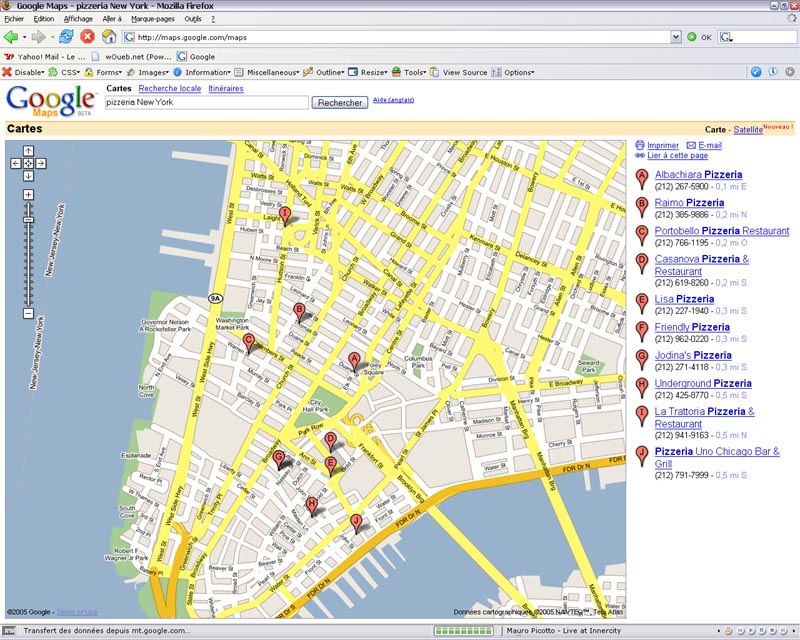
Task: Pan the map down with arrow
Action: (x=29, y=176)
